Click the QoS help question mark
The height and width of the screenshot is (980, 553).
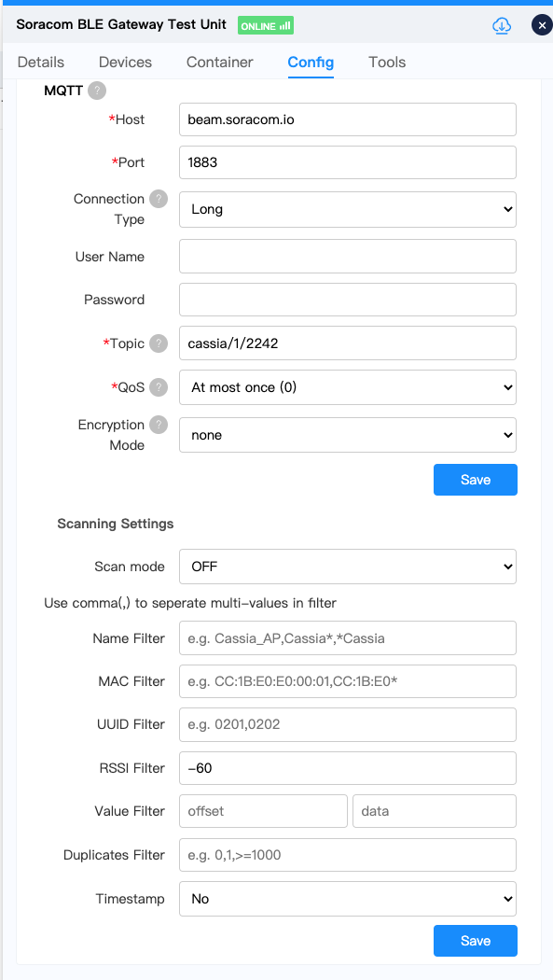point(158,386)
